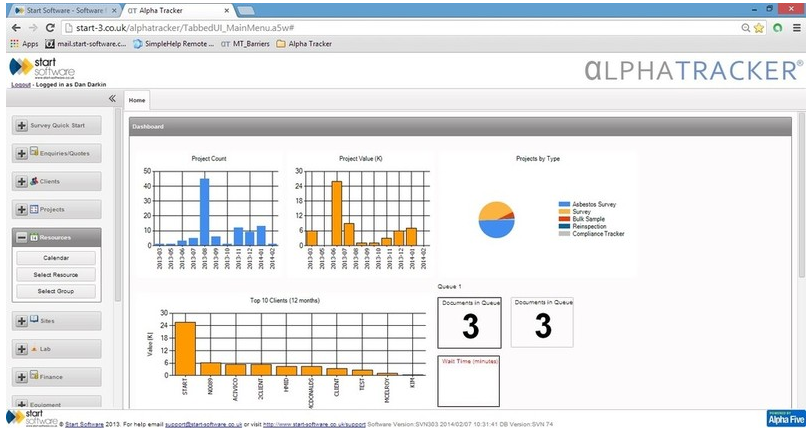Click the Enquiries/Quotes folder icon
Viewport: 812px width, 433px height.
(34, 152)
